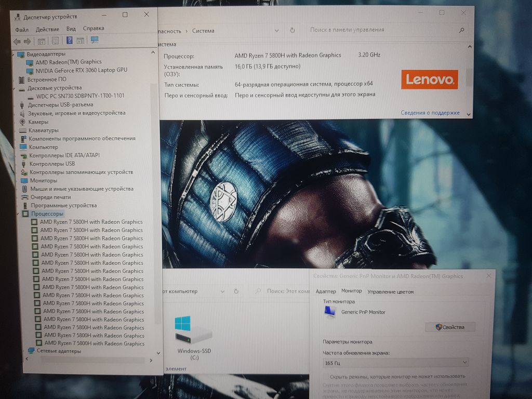Switch to the Монитор tab
Image resolution: width=532 pixels, height=399 pixels.
(352, 291)
